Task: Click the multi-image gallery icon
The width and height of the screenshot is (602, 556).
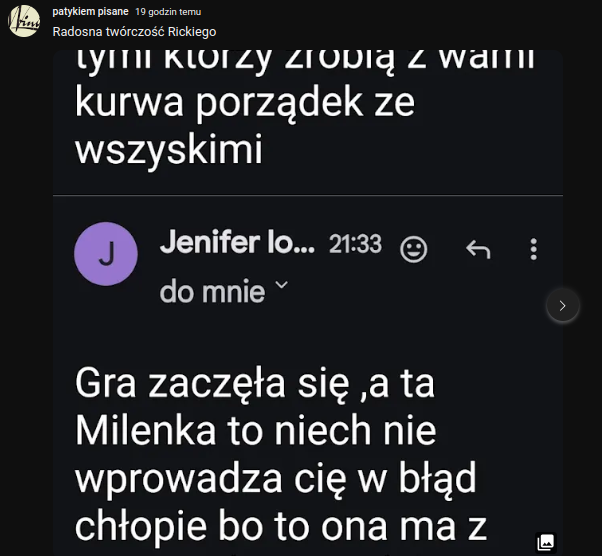Action: pyautogui.click(x=545, y=542)
